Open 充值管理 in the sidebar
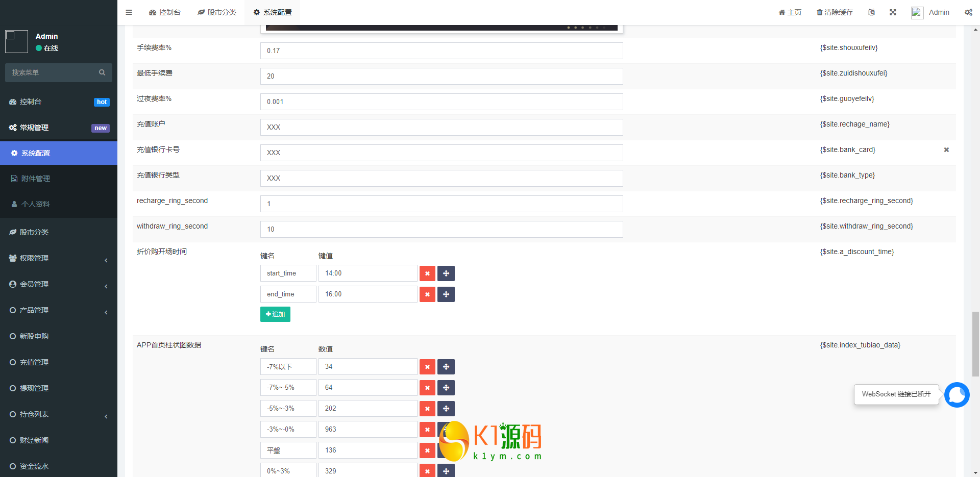 click(59, 362)
